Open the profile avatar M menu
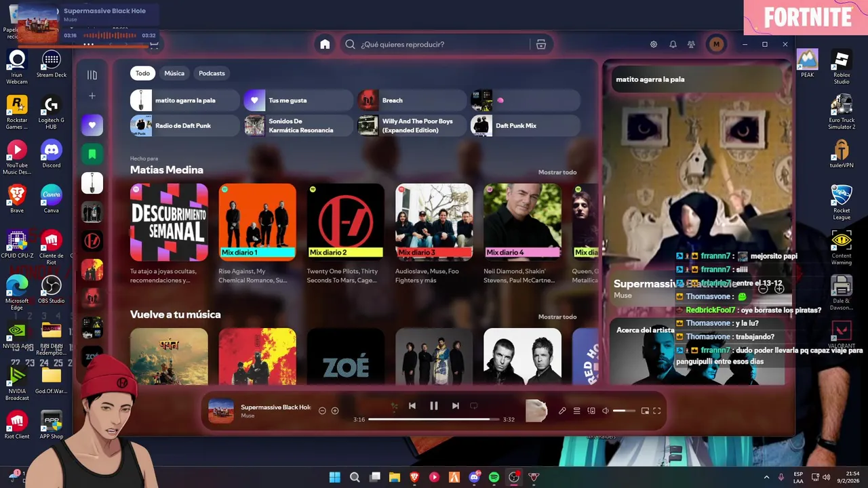This screenshot has height=488, width=868. tap(716, 44)
